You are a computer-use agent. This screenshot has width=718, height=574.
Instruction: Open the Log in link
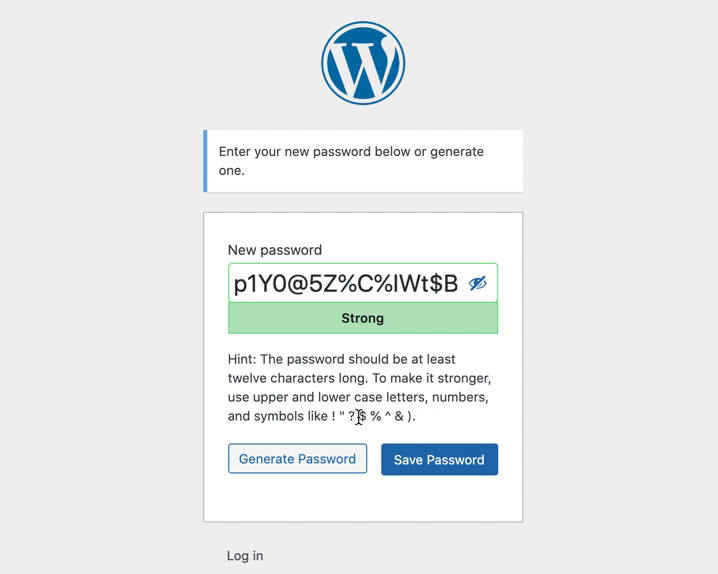[x=245, y=556]
